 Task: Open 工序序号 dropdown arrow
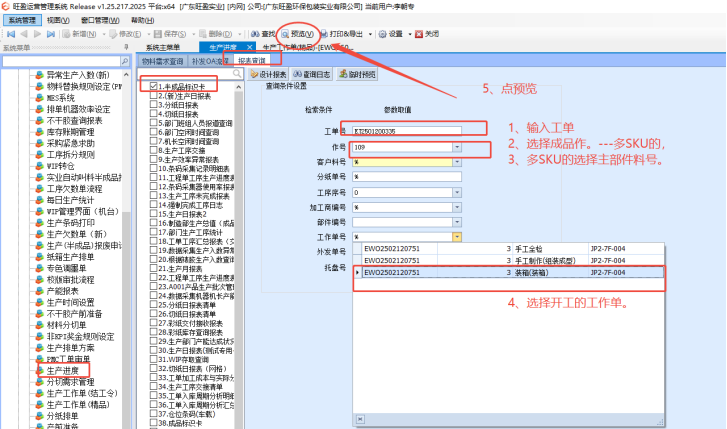pyautogui.click(x=457, y=192)
